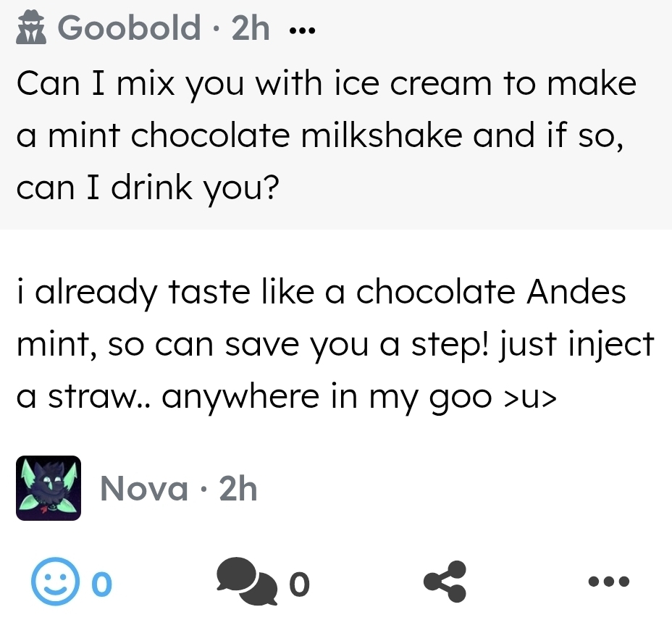The width and height of the screenshot is (672, 620).
Task: Click the question's 2h timestamp
Action: [x=251, y=29]
